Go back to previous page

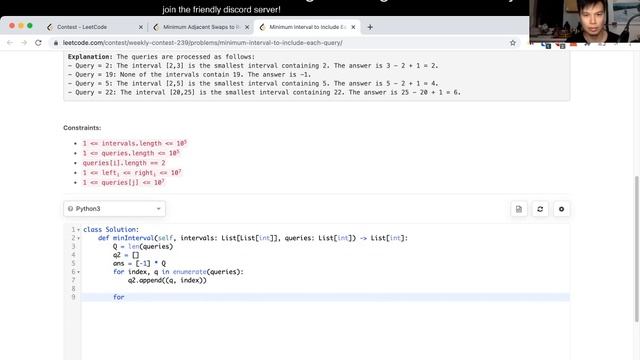coord(10,42)
